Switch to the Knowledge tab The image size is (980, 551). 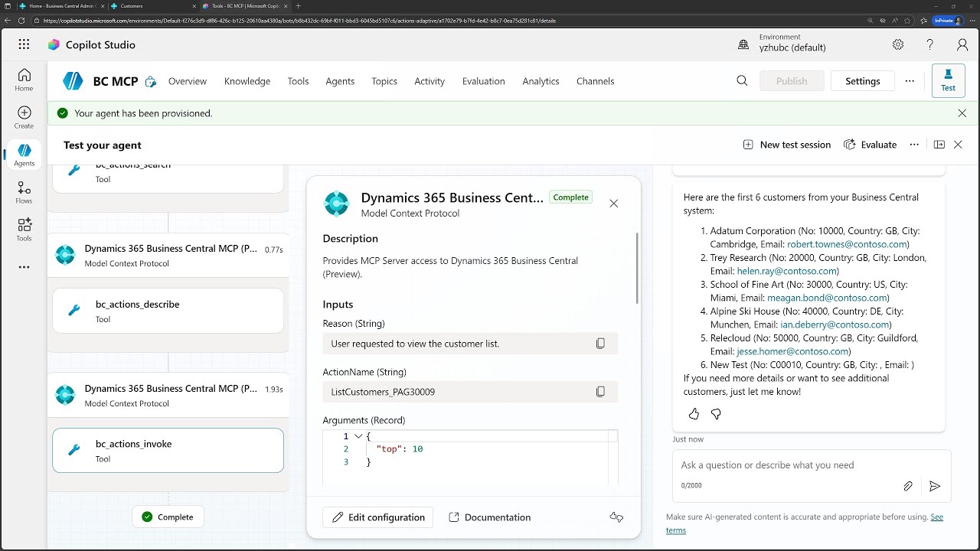(x=247, y=81)
